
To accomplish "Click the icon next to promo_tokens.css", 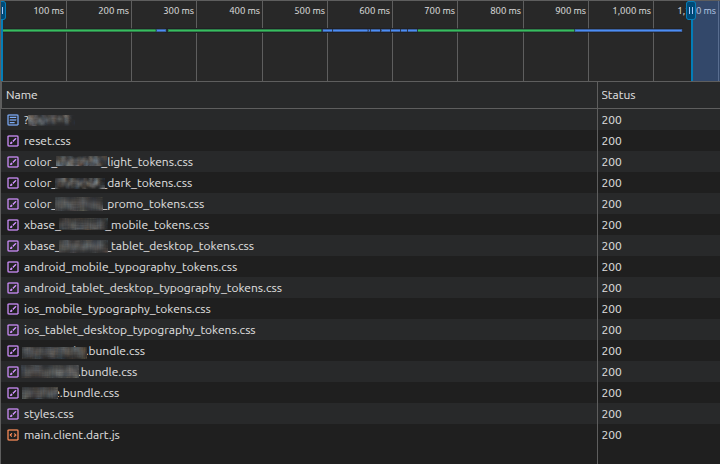I will coord(13,204).
